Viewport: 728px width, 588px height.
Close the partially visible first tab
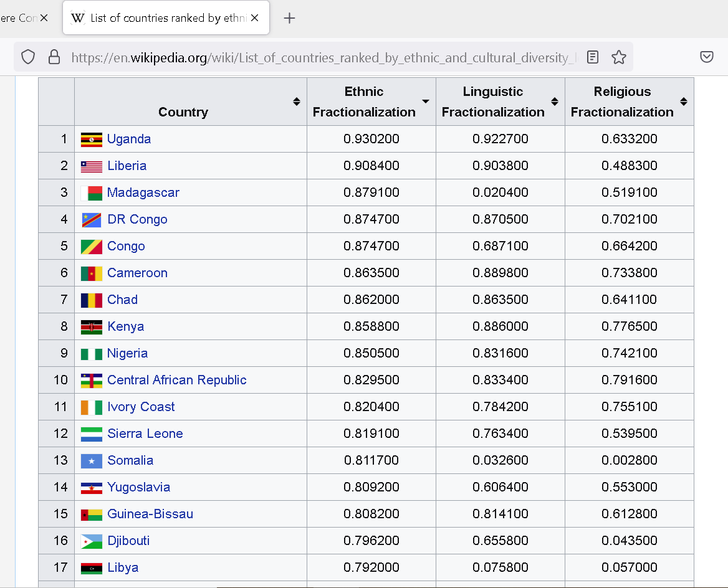[44, 18]
